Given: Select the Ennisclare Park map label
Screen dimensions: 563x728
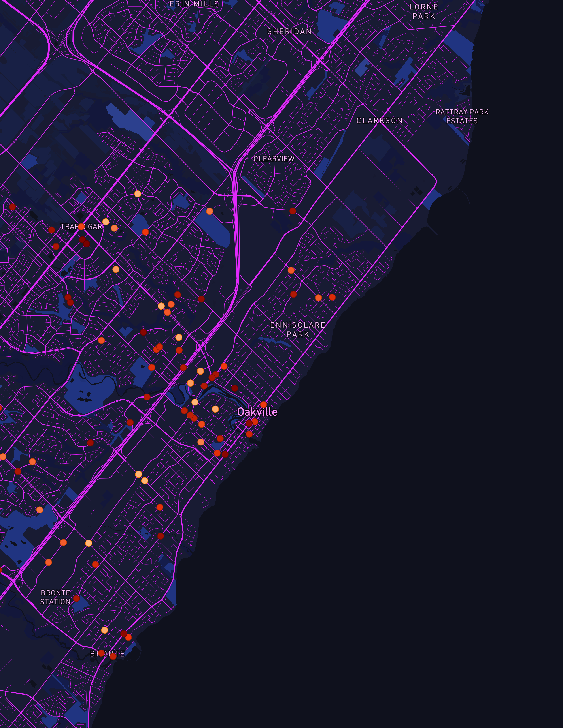Looking at the screenshot, I should click(298, 329).
